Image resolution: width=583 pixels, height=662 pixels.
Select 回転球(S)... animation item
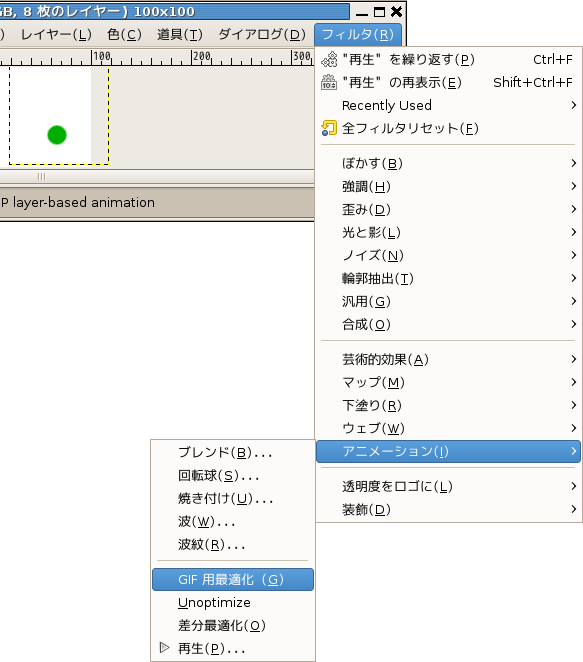coord(233,476)
